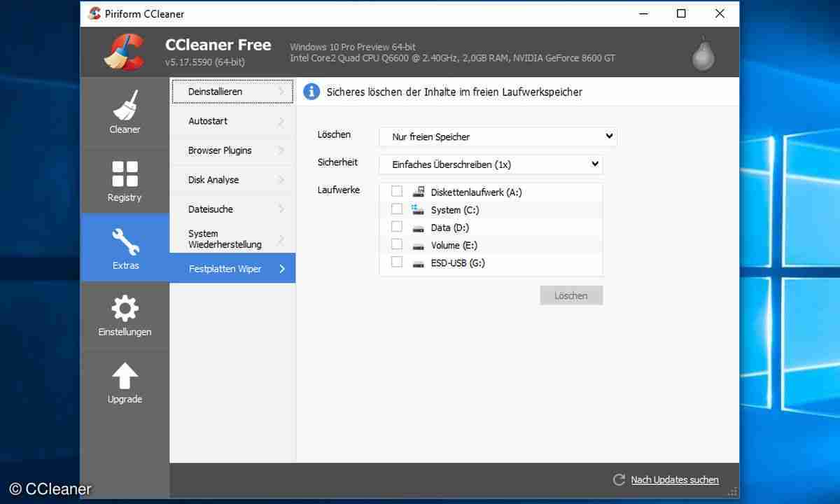This screenshot has width=840, height=504.
Task: Enable the Diskettenlaufwerk (A:) checkbox
Action: coord(397,190)
